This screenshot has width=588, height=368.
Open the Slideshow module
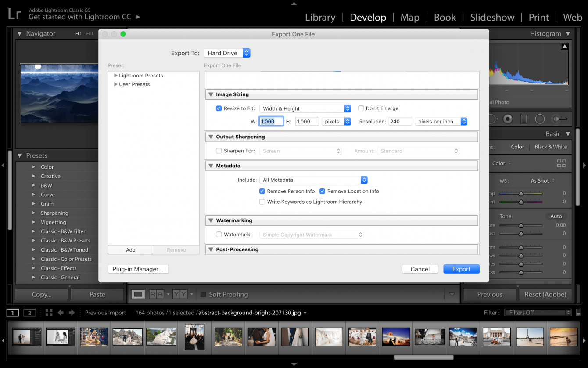[x=492, y=17]
